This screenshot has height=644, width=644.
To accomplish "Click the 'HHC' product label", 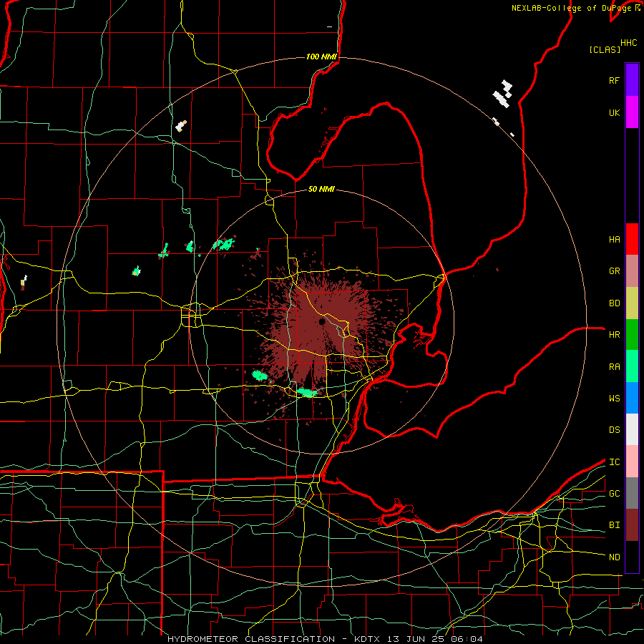I will coord(628,43).
